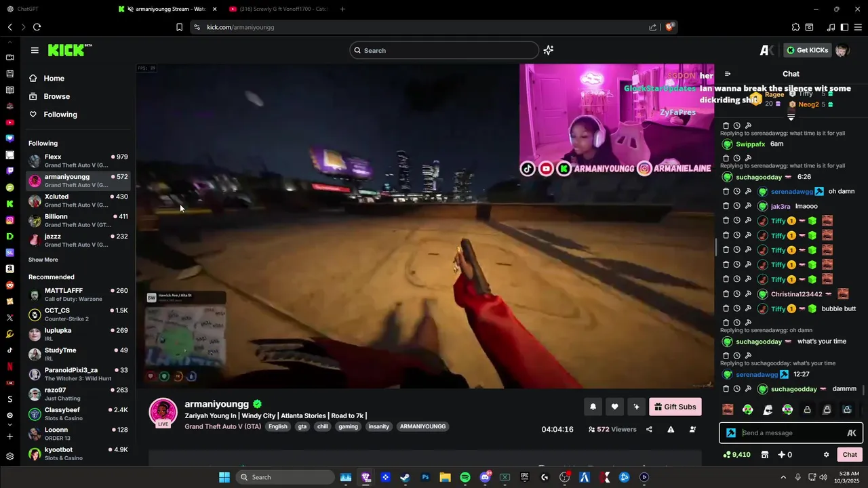The image size is (868, 488).
Task: Open the Brave main menu
Action: click(x=858, y=27)
